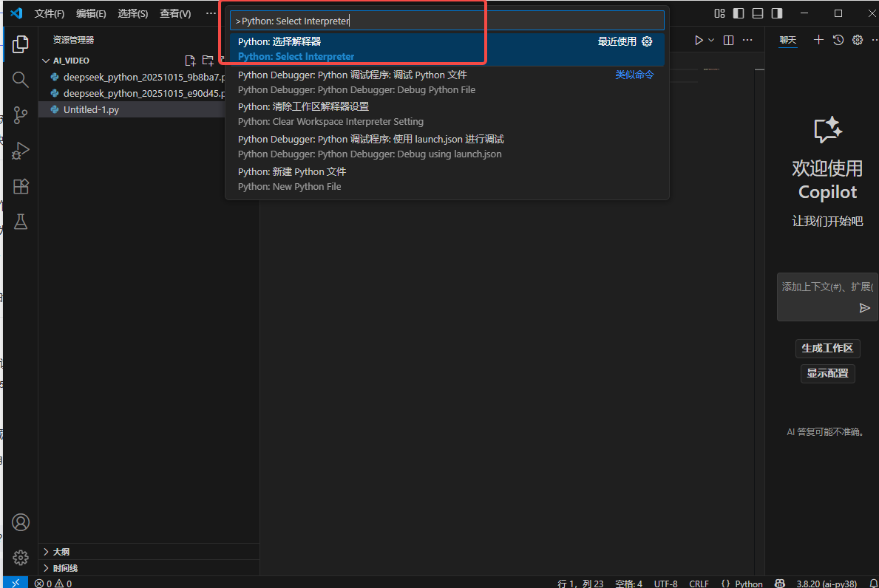Open run options dropdown beside play button

(x=711, y=41)
